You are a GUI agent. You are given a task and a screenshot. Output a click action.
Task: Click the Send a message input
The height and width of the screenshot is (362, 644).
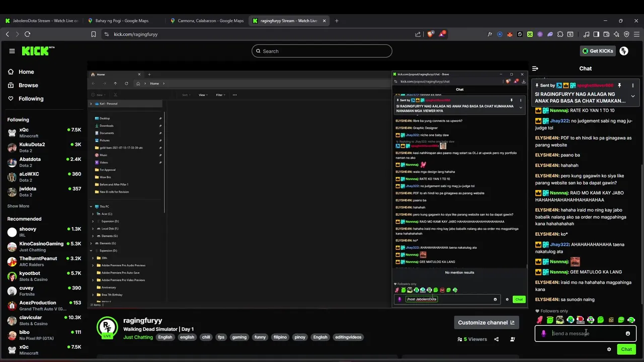[x=585, y=333]
